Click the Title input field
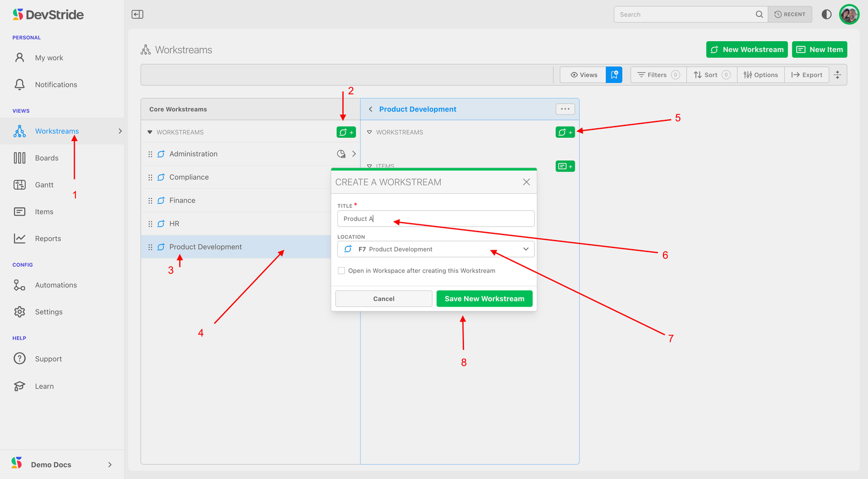 (436, 219)
